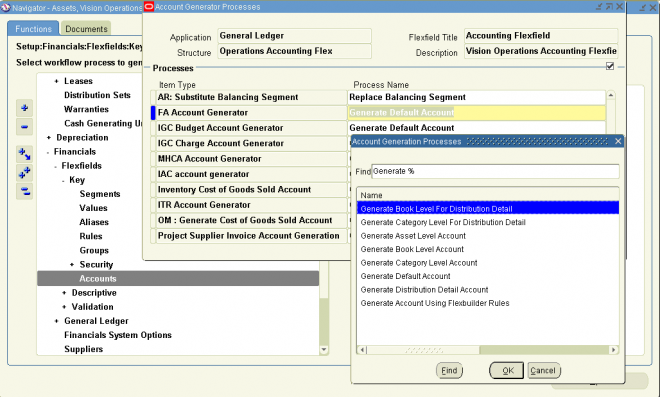Screen dimensions: 660x397
Task: Click the Expand All Children icon in Navigator
Action: click(x=24, y=154)
